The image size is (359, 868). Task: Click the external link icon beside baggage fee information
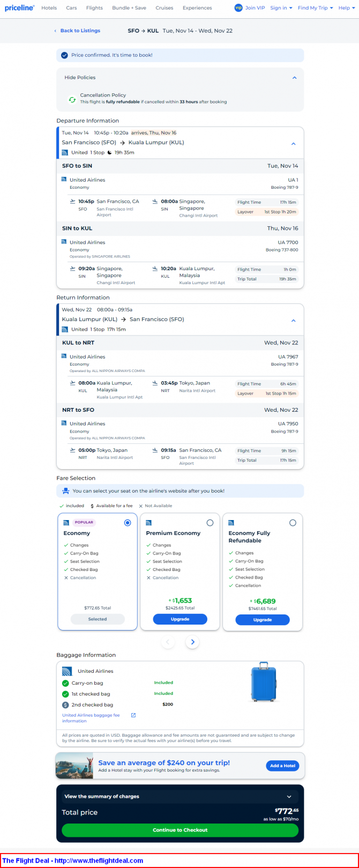pos(133,715)
